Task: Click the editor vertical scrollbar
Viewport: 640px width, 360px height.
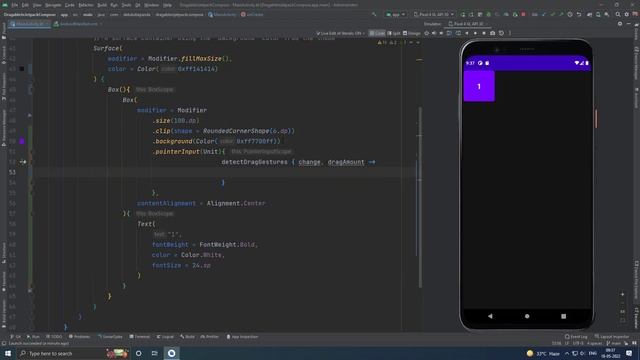Action: point(420,196)
